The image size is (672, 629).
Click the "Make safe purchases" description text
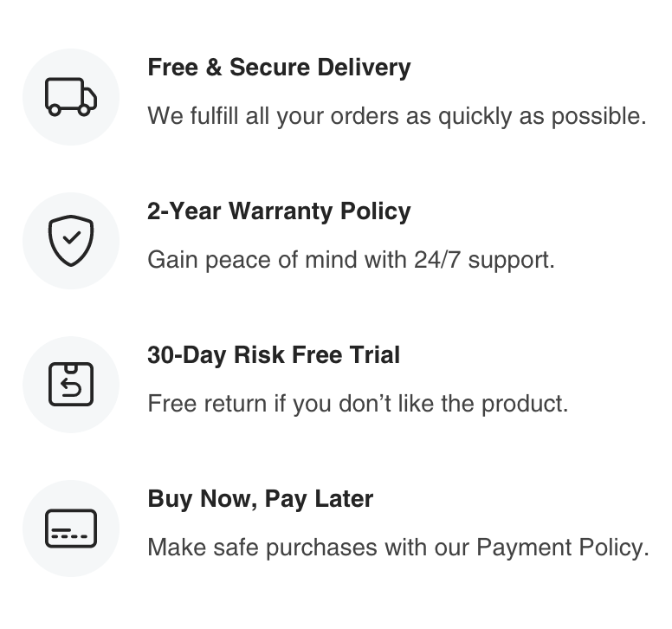(x=398, y=548)
